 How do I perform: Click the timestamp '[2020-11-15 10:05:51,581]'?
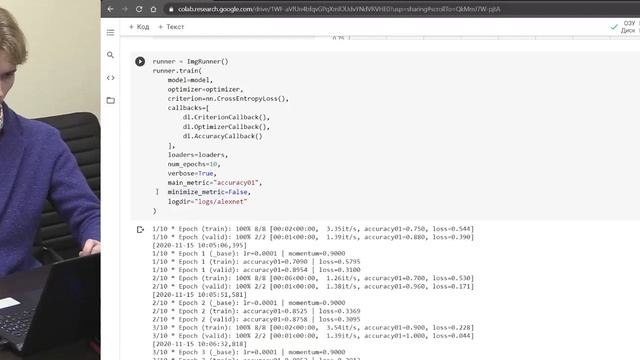[x=199, y=295]
